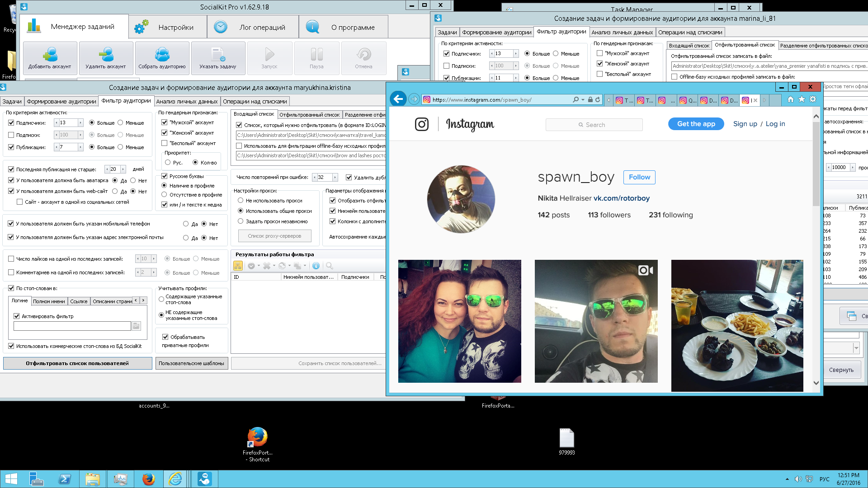Image resolution: width=868 pixels, height=488 pixels.
Task: Click the Instagram 'Follow' button
Action: (639, 177)
